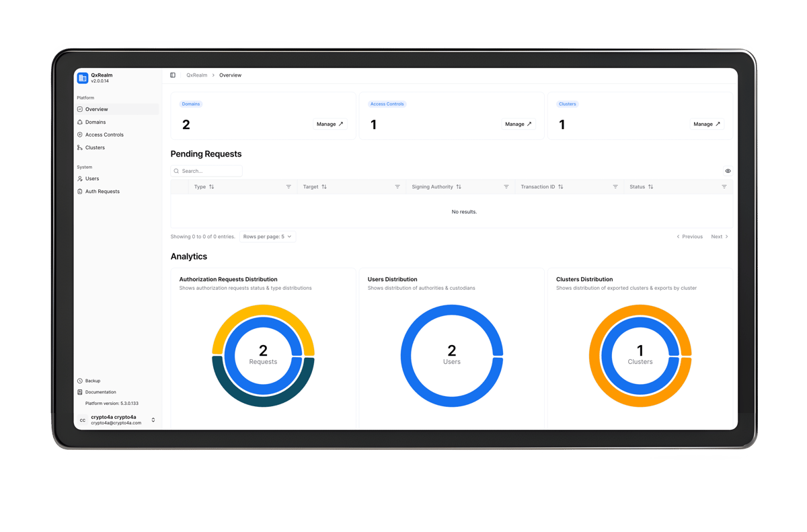Click the Pending Requests search field
Viewport: 807px width, 532px height.
click(x=210, y=171)
